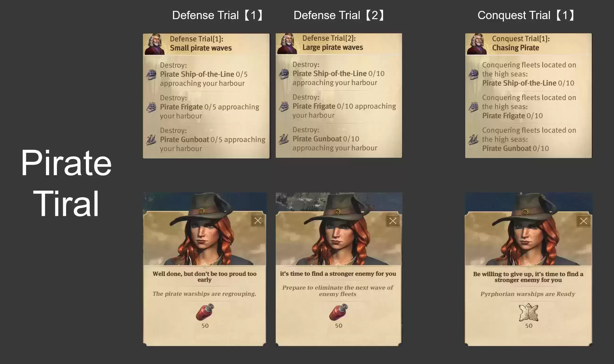
Task: Click old man portrait in Large pirate waves header
Action: (288, 44)
